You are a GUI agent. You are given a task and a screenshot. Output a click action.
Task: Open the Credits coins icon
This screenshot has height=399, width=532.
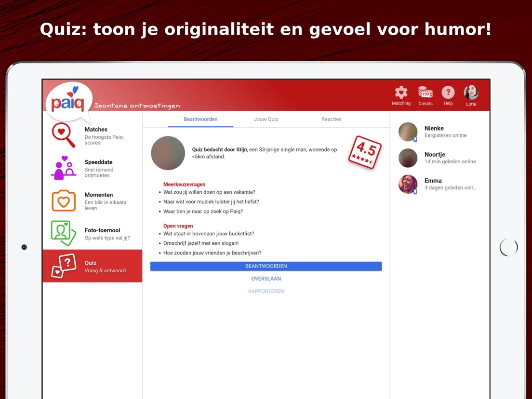(426, 93)
